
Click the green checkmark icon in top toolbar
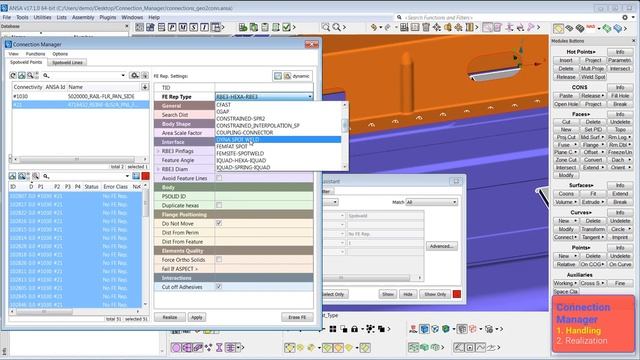tap(287, 27)
